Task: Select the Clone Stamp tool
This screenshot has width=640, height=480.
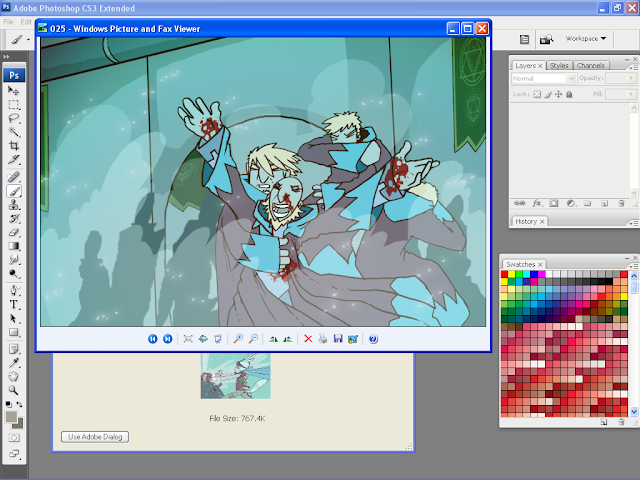Action: [13, 204]
